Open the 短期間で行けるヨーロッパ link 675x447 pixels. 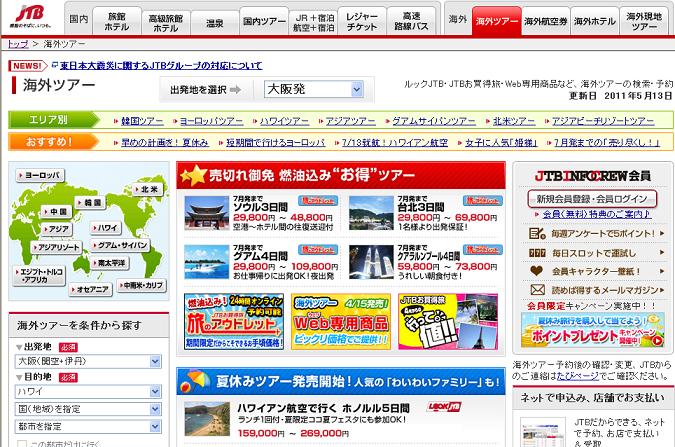276,142
